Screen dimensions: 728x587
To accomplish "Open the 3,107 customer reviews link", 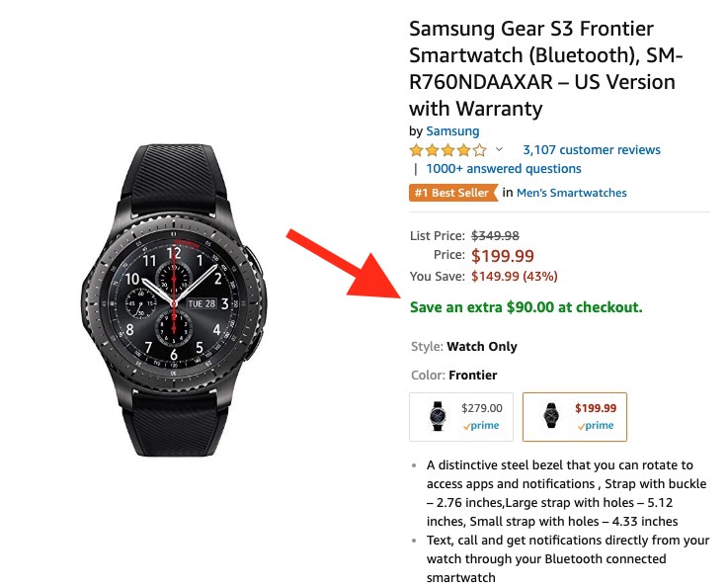I will [x=591, y=150].
